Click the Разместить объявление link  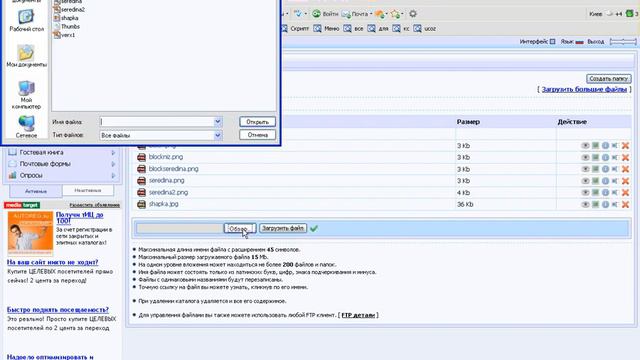pyautogui.click(x=95, y=205)
